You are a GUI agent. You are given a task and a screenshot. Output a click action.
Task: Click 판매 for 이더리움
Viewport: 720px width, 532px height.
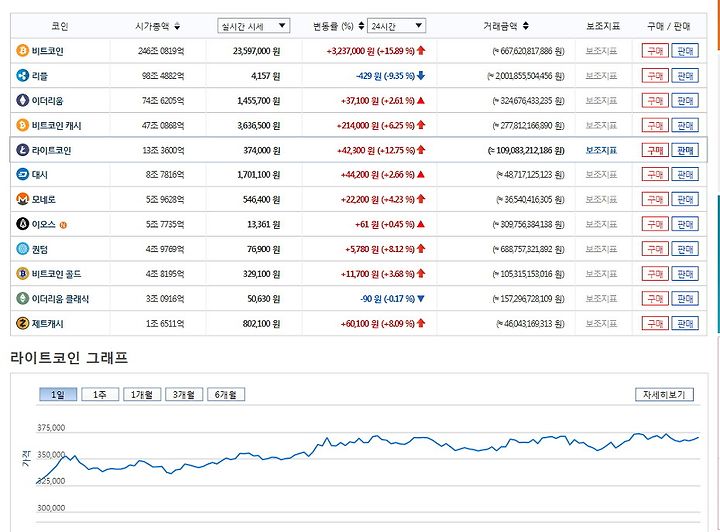click(x=685, y=100)
